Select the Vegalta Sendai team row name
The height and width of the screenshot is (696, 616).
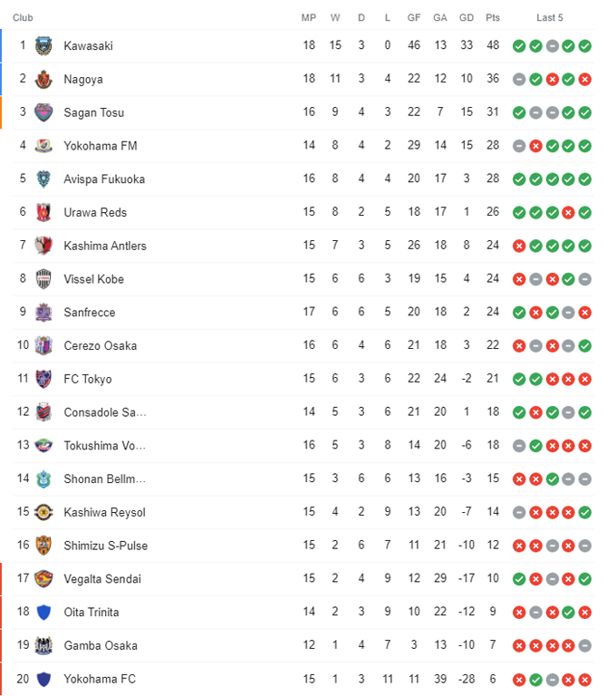point(102,579)
